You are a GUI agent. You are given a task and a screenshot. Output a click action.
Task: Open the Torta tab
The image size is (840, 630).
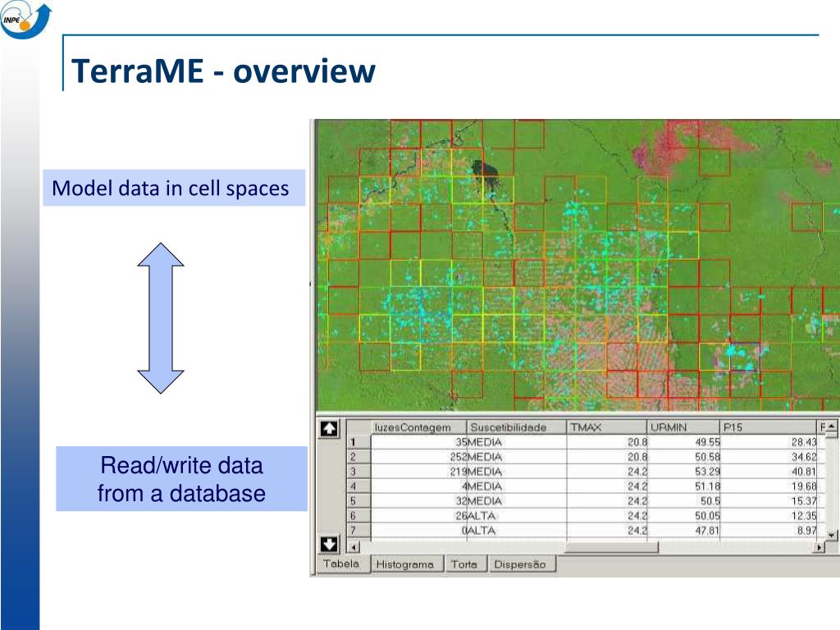[464, 564]
